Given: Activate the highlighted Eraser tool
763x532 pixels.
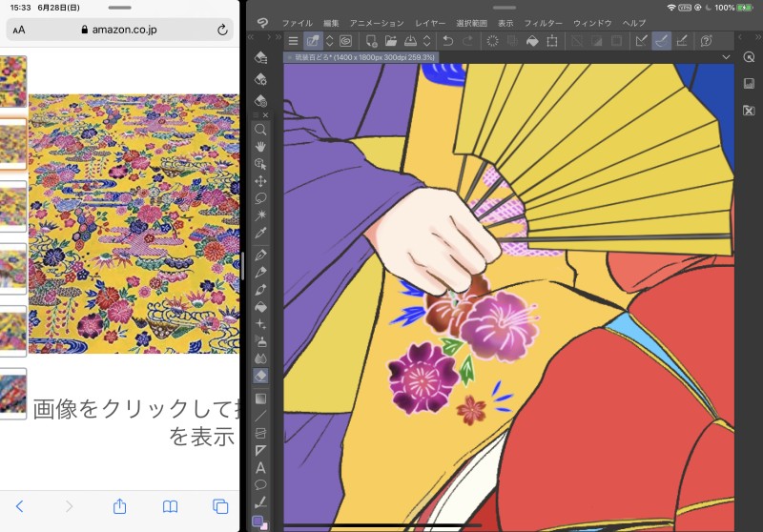Looking at the screenshot, I should (x=260, y=376).
